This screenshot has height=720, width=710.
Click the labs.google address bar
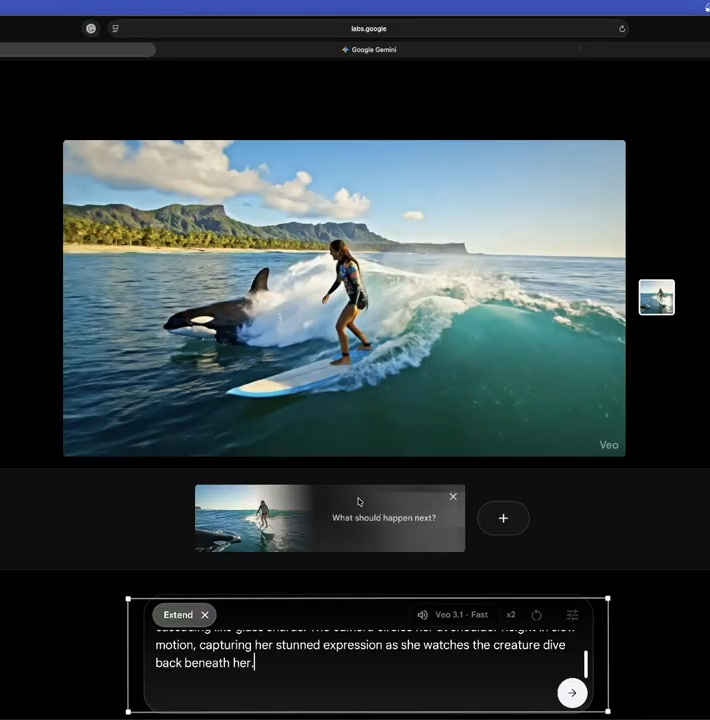tap(368, 29)
